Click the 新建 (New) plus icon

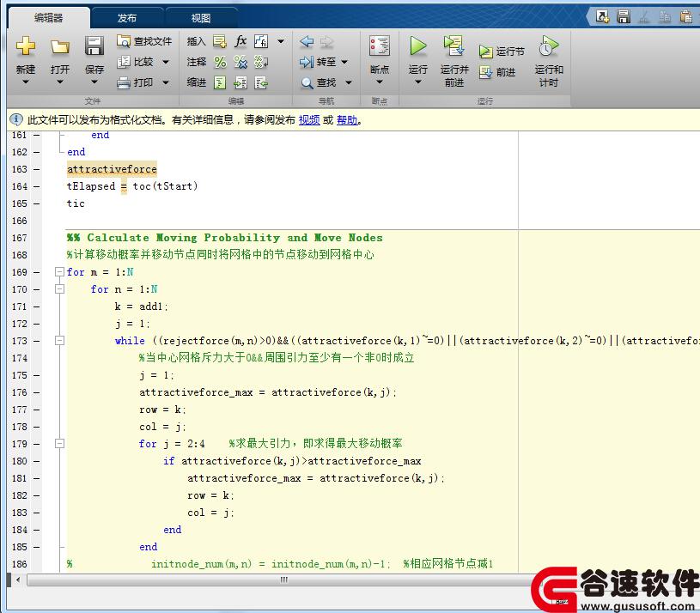26,46
